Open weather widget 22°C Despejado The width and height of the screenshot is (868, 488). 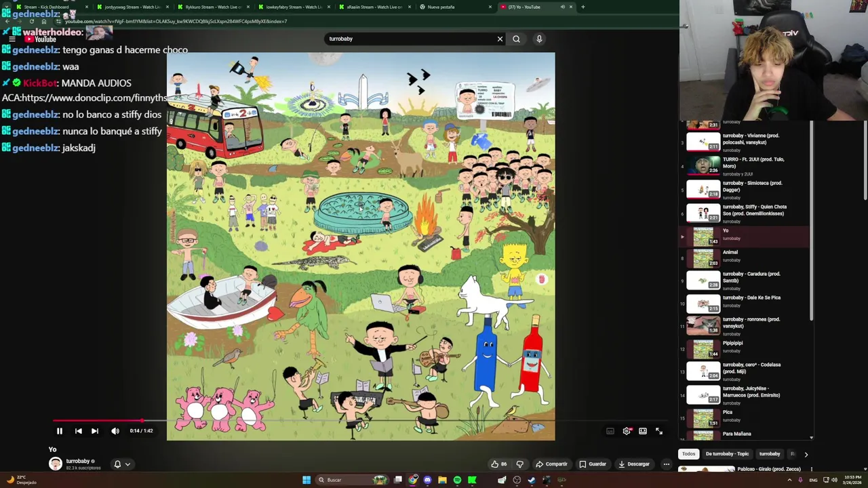click(x=20, y=480)
